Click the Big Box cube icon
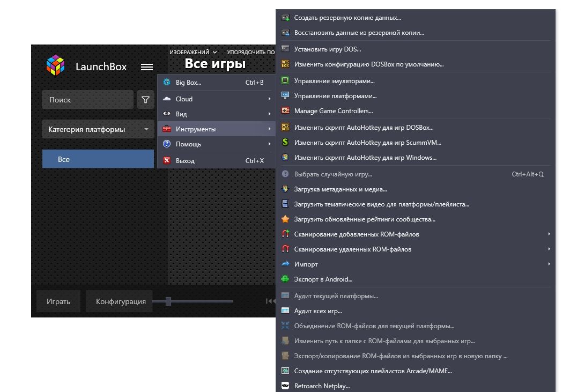Screen dimensions: 570x392 click(167, 82)
